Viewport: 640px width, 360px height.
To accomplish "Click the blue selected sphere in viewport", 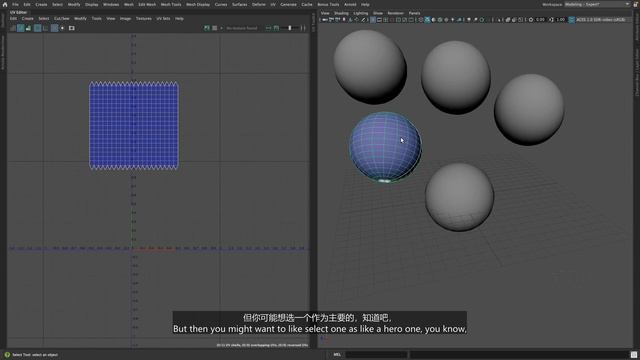I will click(x=385, y=147).
